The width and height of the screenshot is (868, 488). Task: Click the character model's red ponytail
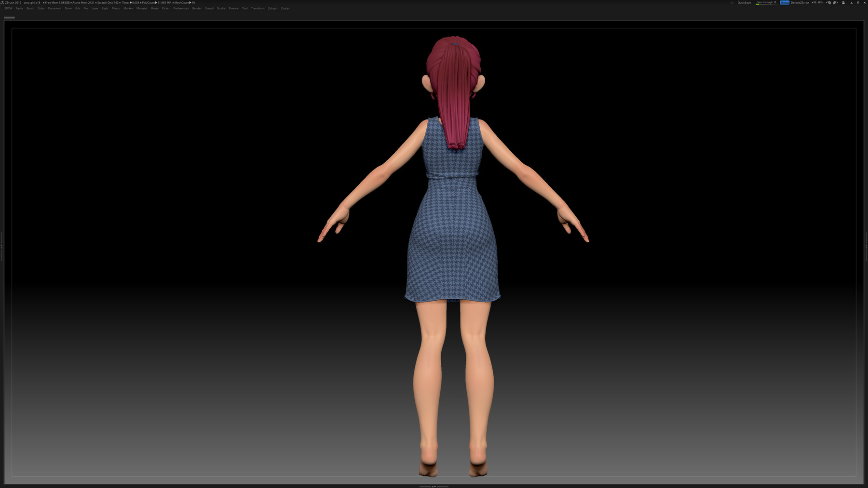(454, 96)
